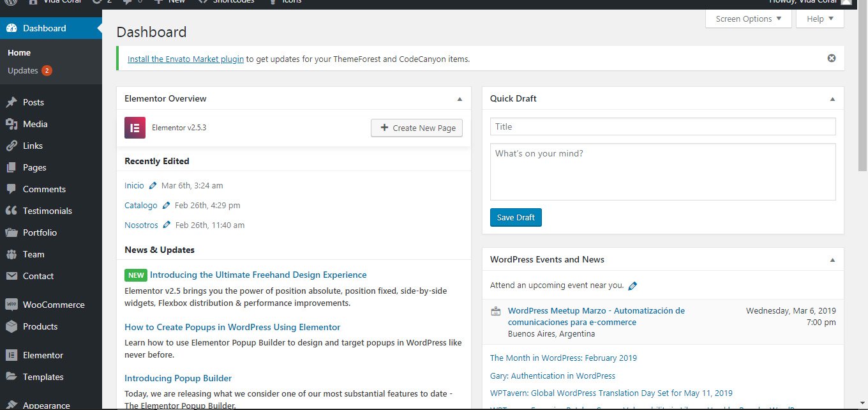Image resolution: width=868 pixels, height=410 pixels.
Task: Click the edit pencil next to Catalogo
Action: (x=167, y=206)
